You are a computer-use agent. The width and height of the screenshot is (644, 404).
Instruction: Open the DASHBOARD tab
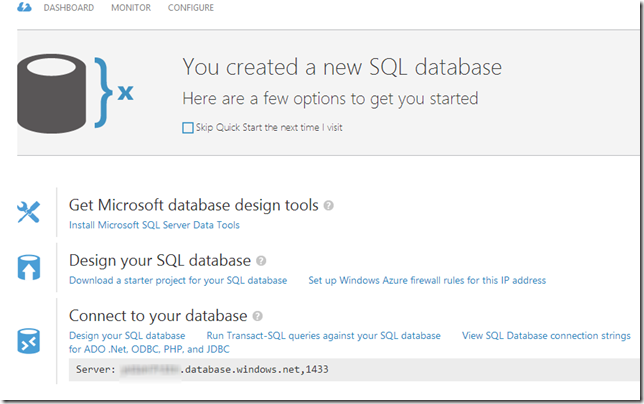(69, 8)
